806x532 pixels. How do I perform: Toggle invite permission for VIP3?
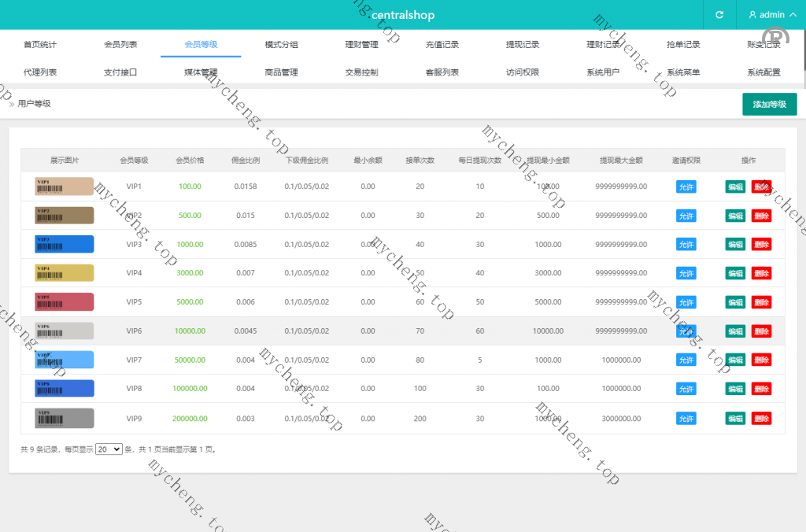click(686, 245)
